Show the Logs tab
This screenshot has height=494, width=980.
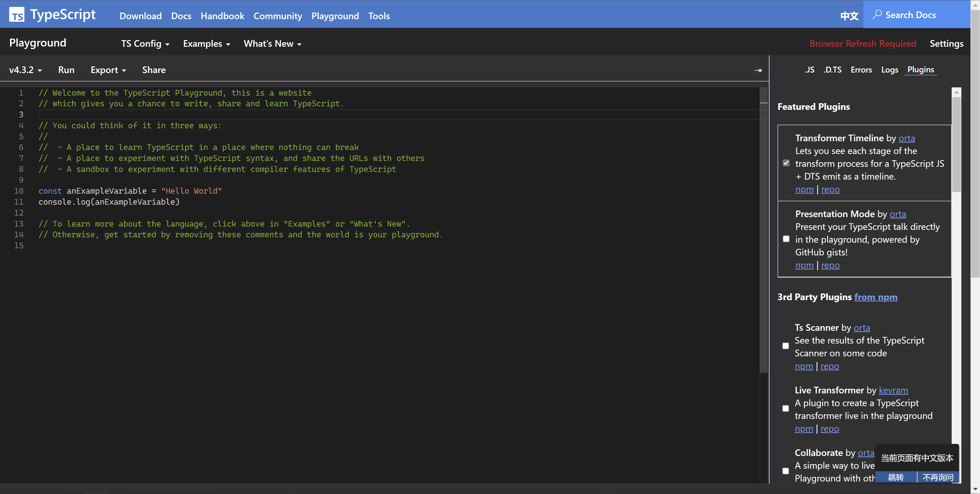point(889,70)
